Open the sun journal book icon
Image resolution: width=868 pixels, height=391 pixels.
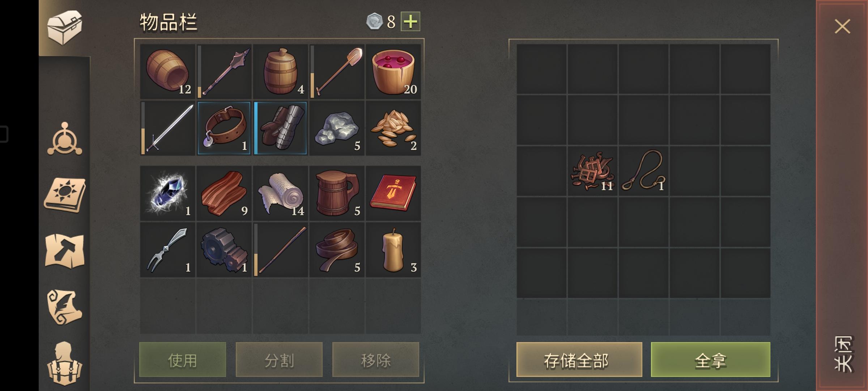click(x=65, y=195)
